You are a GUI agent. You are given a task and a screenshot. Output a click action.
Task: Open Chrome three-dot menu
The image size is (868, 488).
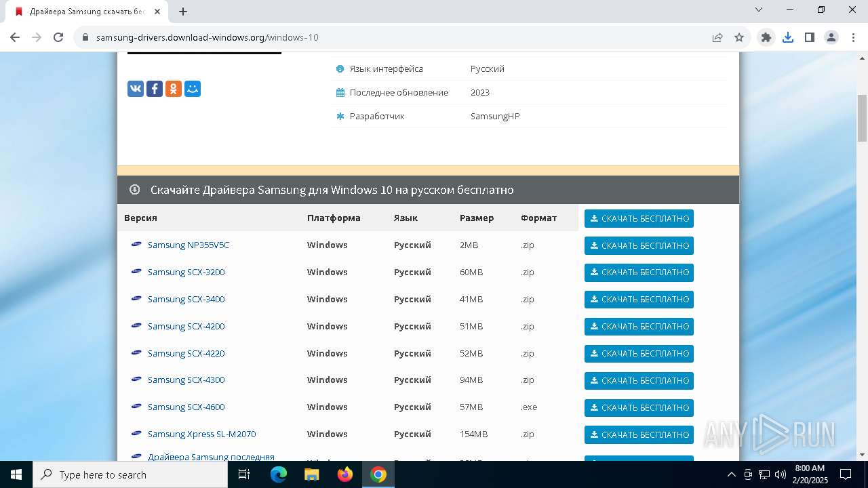point(853,37)
